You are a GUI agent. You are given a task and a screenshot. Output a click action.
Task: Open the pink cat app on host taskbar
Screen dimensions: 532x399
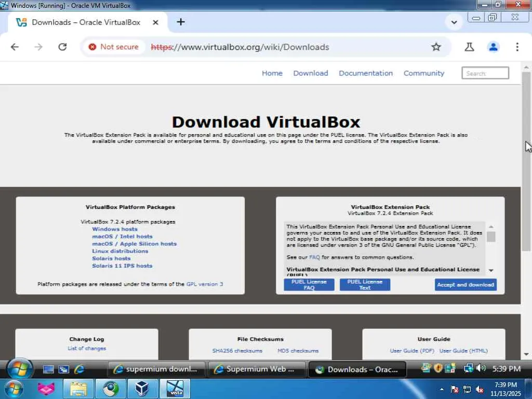(x=46, y=389)
